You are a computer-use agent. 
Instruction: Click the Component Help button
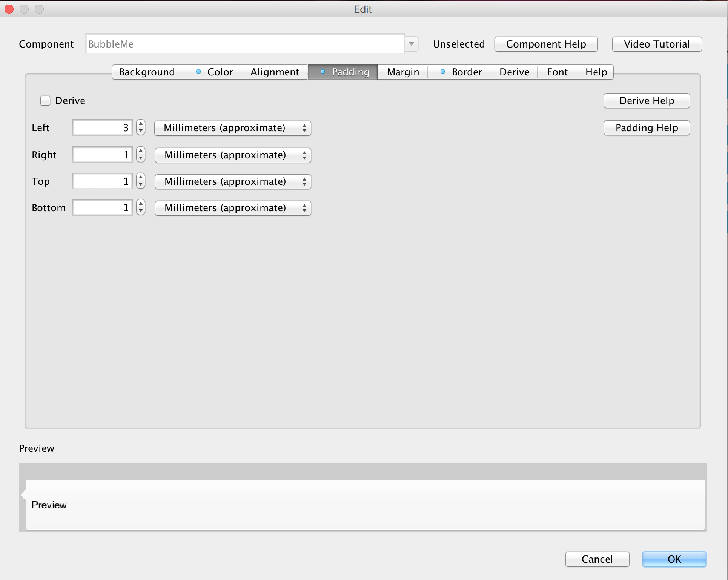(546, 44)
